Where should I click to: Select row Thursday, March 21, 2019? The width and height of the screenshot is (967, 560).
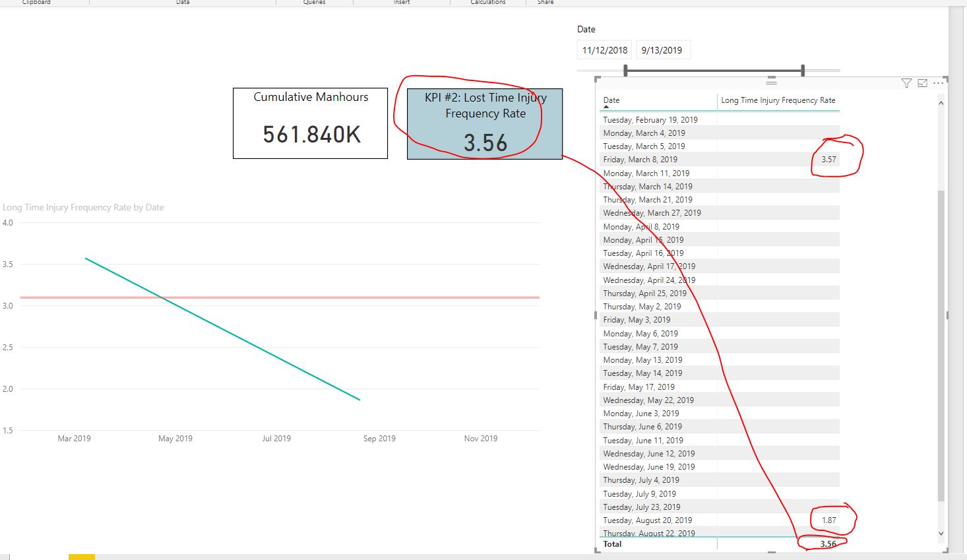click(x=720, y=200)
